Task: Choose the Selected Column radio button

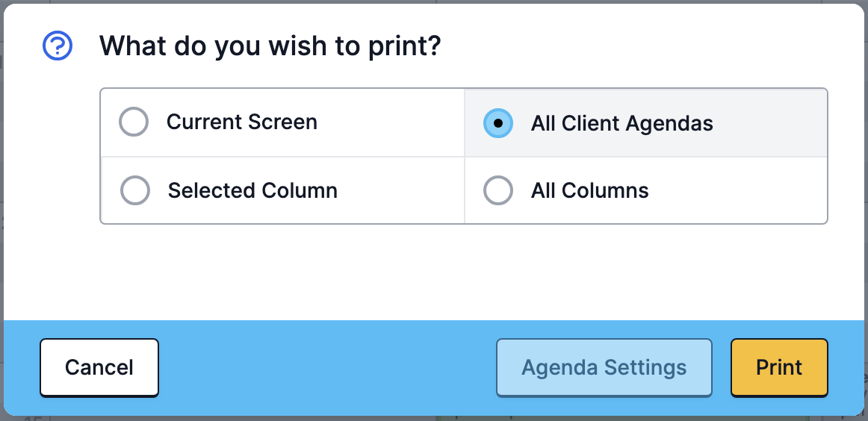Action: click(x=135, y=190)
